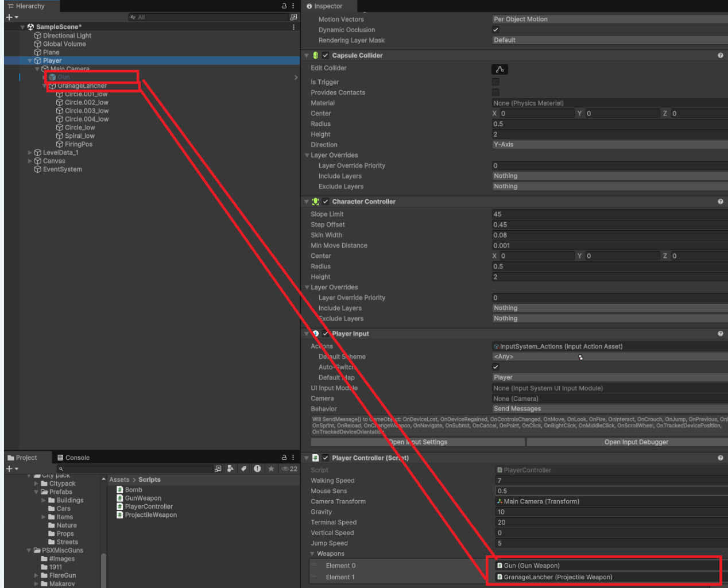728x588 pixels.
Task: Click the Project panel lock icon
Action: coord(284,458)
